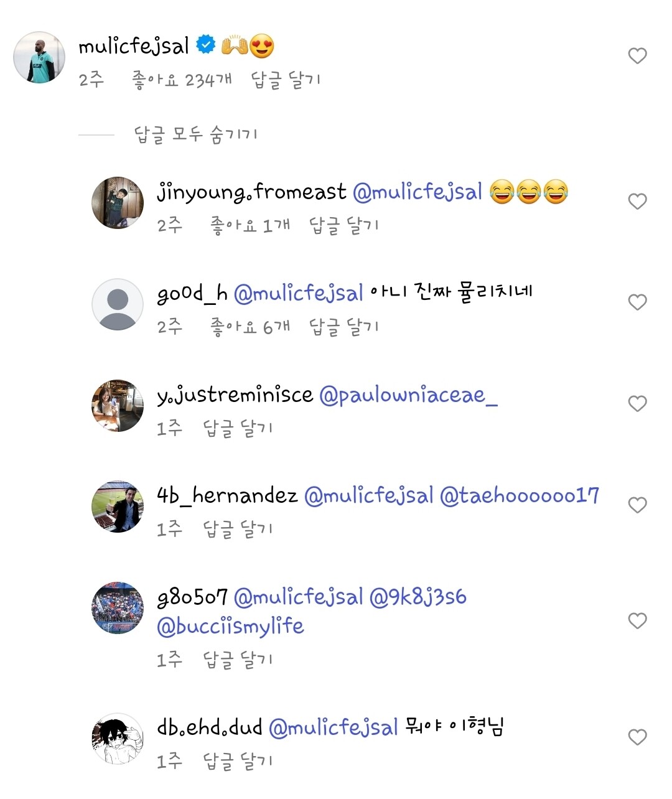Like 4b_hernandez's reply with the heart

[x=637, y=505]
